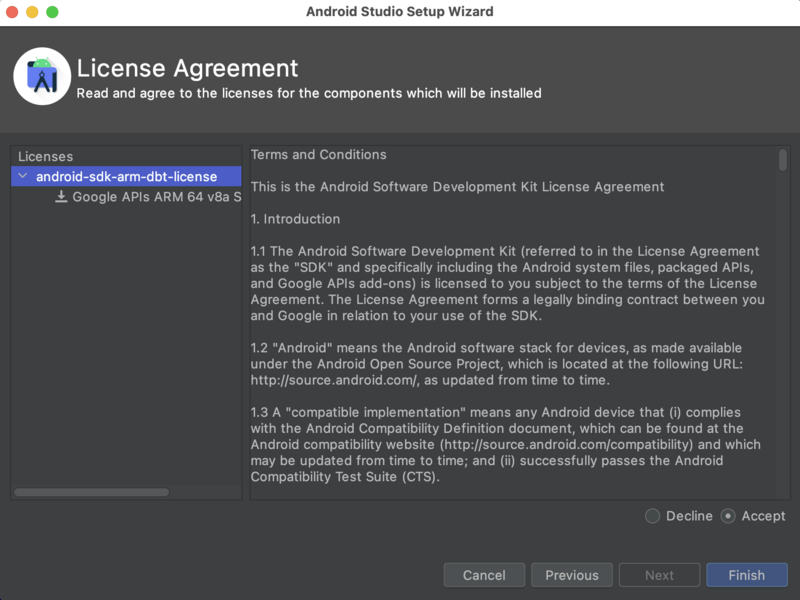
Task: Minimize the Setup Wizard window
Action: 32,12
